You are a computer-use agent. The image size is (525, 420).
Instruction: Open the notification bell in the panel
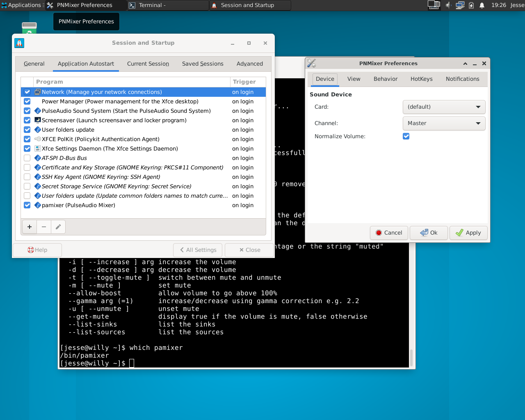[482, 5]
